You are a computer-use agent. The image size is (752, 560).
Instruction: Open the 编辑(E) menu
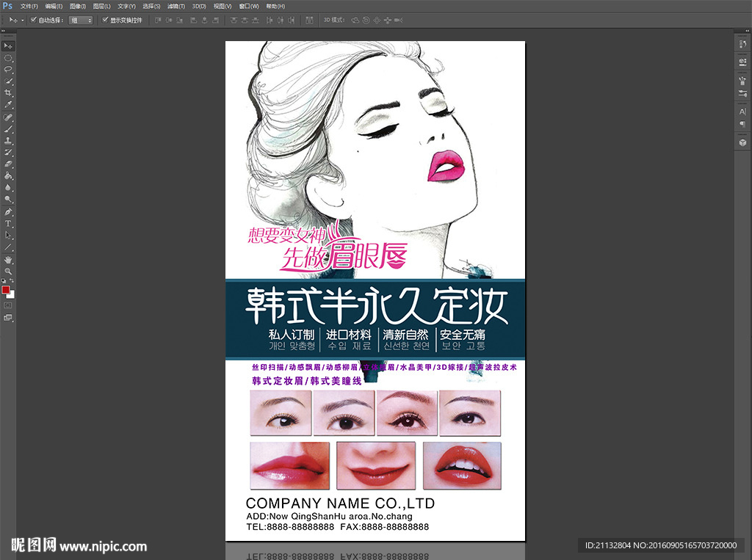pyautogui.click(x=54, y=6)
